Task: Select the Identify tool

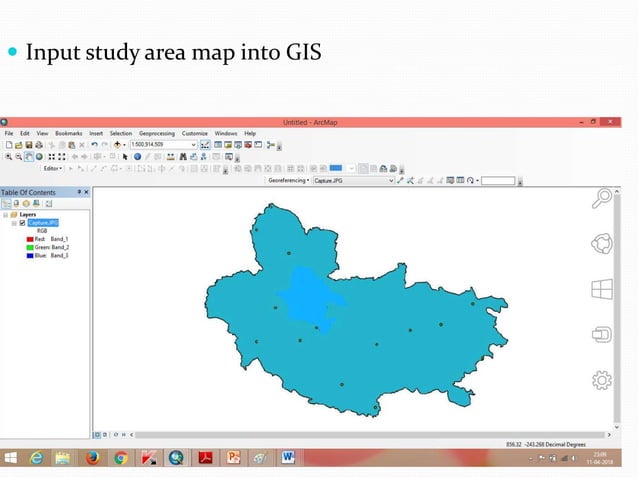Action: [138, 157]
